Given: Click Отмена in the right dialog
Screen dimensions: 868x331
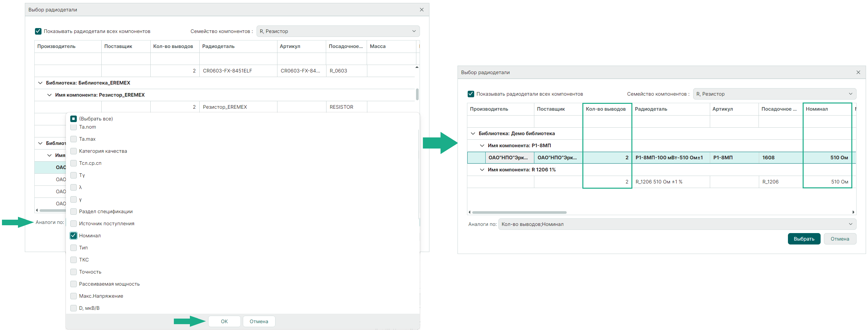Looking at the screenshot, I should [x=839, y=239].
